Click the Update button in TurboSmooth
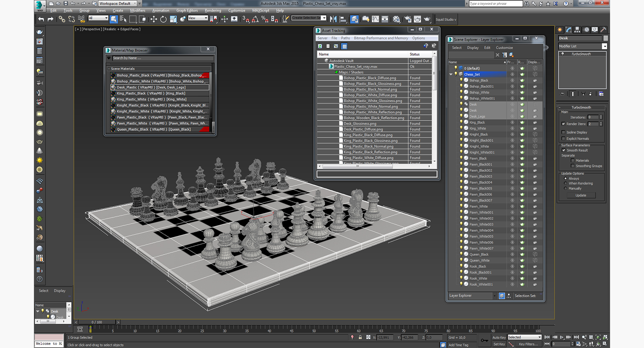644x348 pixels. (x=580, y=195)
